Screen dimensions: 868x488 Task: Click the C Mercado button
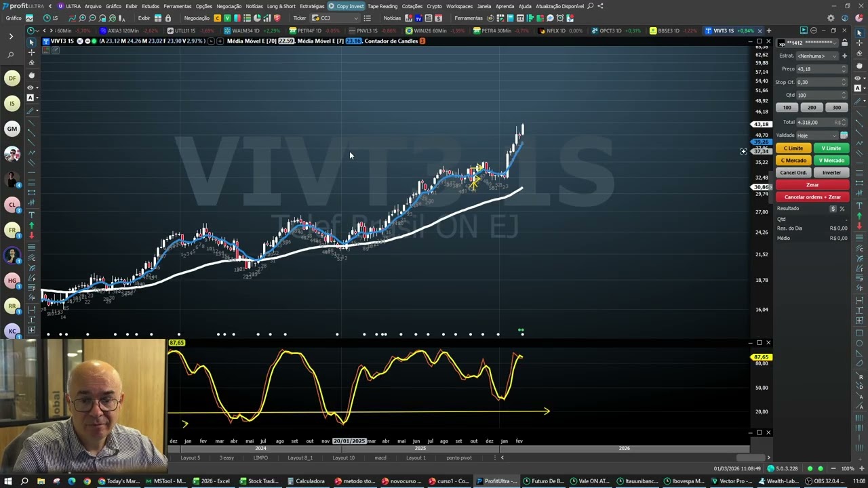793,161
